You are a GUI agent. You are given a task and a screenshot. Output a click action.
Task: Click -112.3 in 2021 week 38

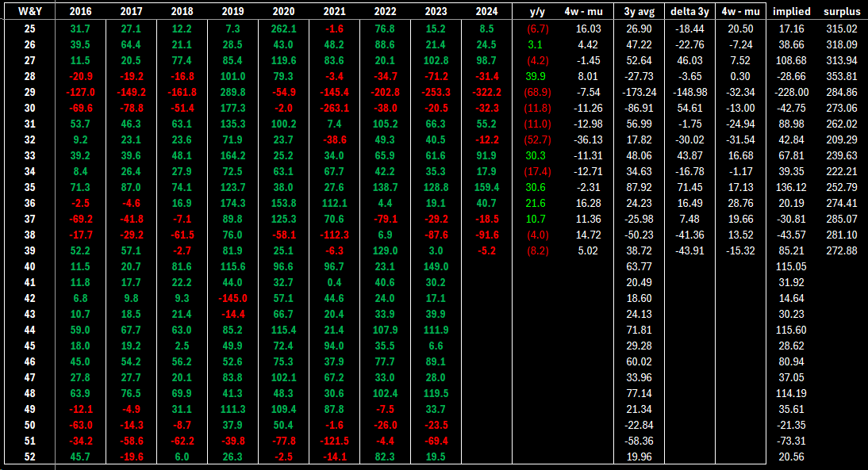tap(334, 235)
